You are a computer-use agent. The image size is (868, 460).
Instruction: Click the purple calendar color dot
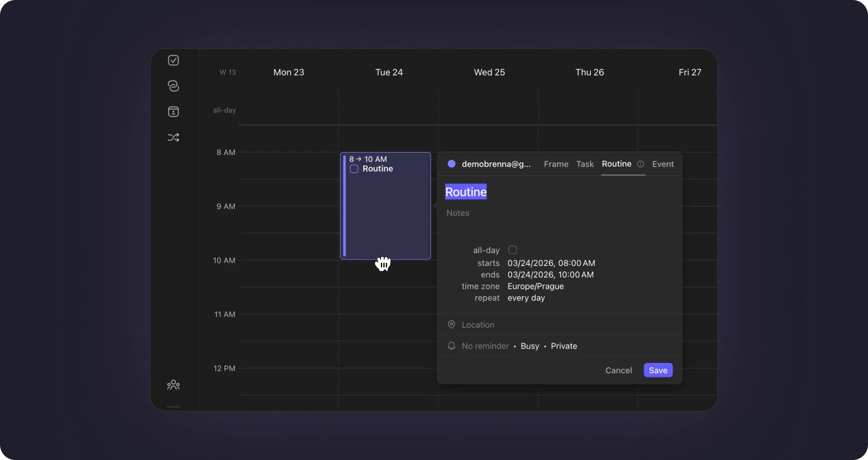pyautogui.click(x=451, y=164)
